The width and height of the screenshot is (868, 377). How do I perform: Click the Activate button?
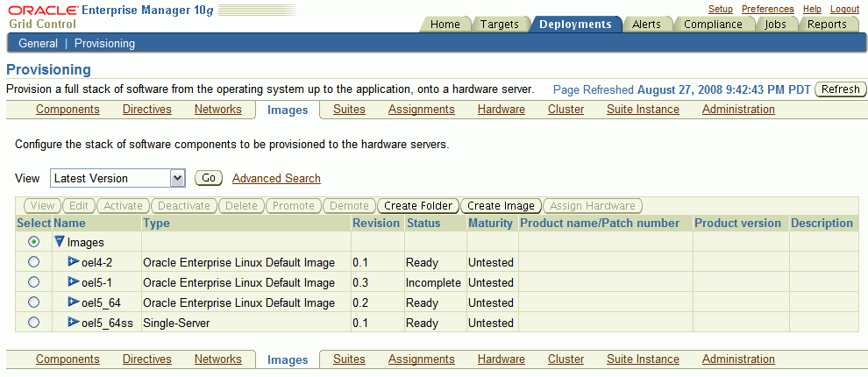(123, 206)
